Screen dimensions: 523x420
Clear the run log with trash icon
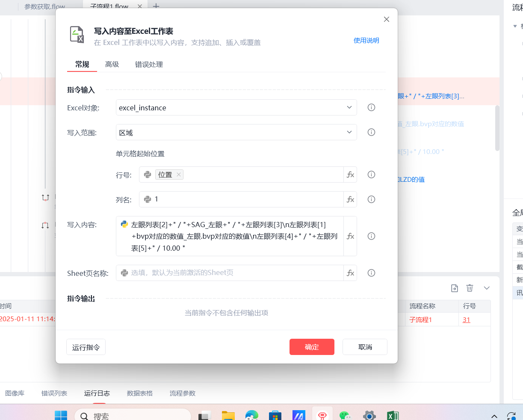pos(470,288)
